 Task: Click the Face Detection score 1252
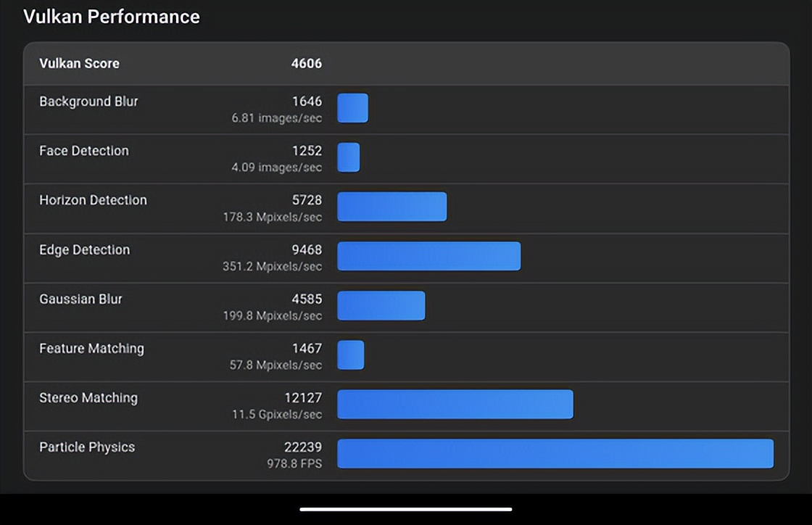pyautogui.click(x=307, y=151)
